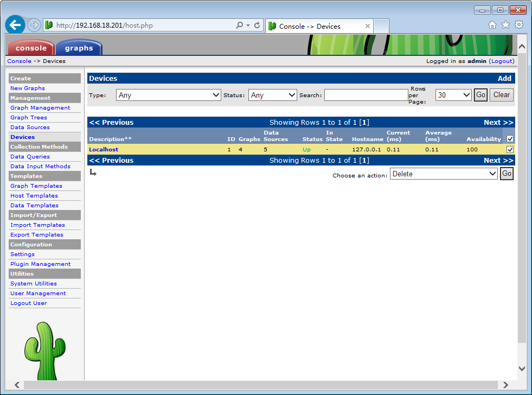Open the Rows per Page dropdown
Viewport: 532px width, 395px height.
[453, 95]
